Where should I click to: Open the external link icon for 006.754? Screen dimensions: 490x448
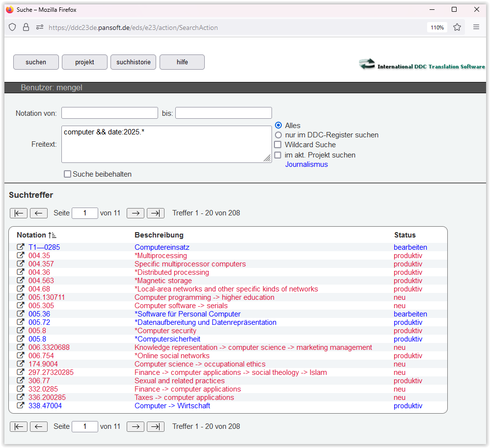point(21,356)
